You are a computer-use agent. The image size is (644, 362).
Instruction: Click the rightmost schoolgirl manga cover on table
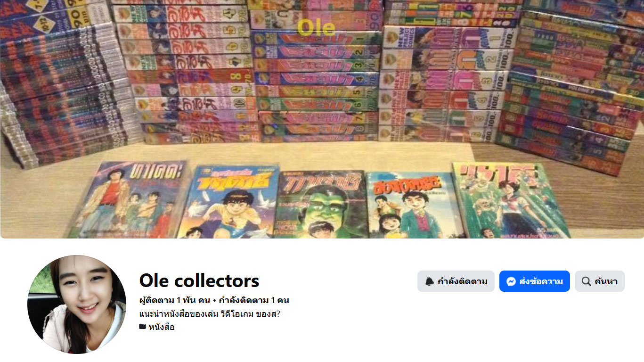[510, 200]
